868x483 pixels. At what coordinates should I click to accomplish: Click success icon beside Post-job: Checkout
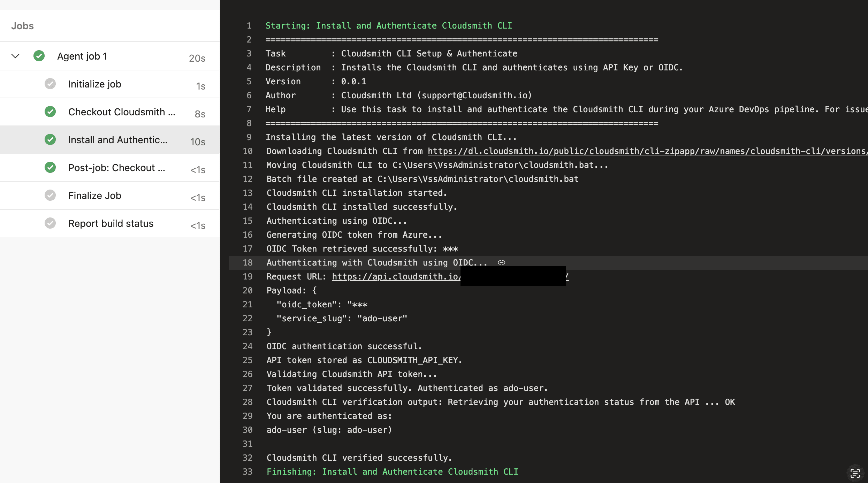coord(50,168)
